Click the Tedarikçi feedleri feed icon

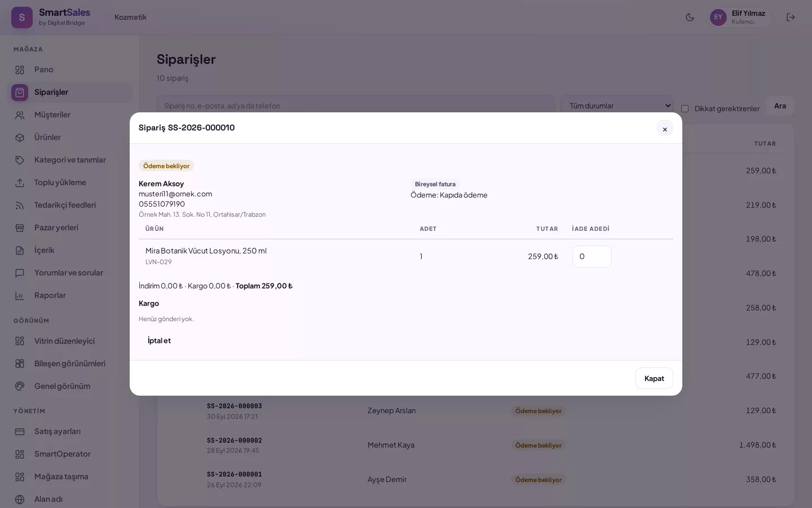(20, 205)
